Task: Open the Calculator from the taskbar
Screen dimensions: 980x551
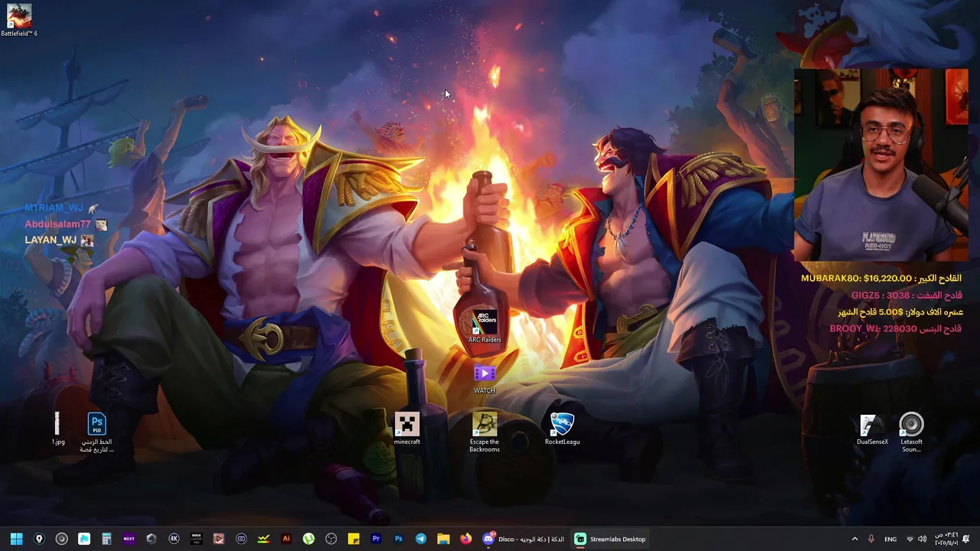Action: click(106, 539)
